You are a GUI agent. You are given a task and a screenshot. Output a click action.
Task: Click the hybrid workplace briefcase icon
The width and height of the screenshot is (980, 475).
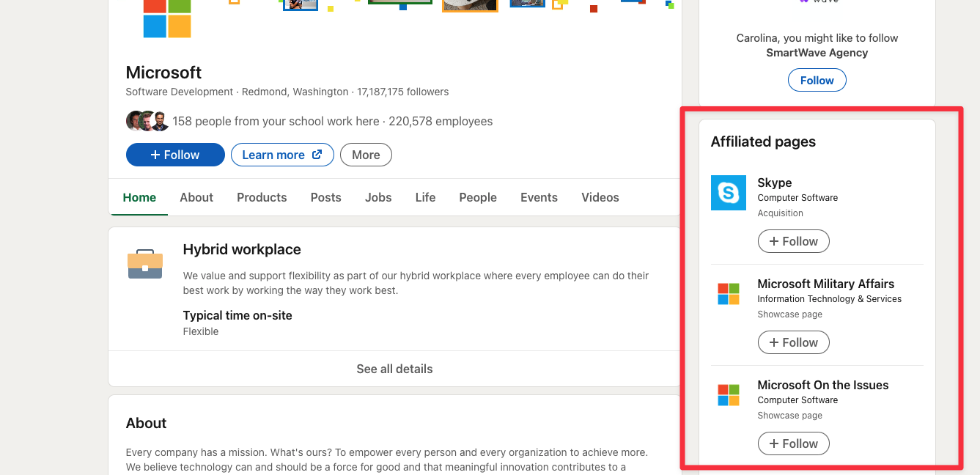(x=145, y=265)
